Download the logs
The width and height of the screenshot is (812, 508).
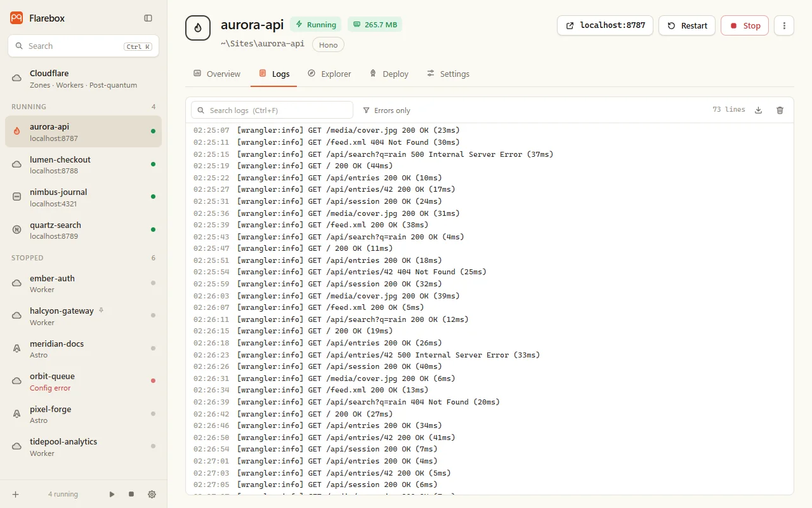click(x=758, y=110)
